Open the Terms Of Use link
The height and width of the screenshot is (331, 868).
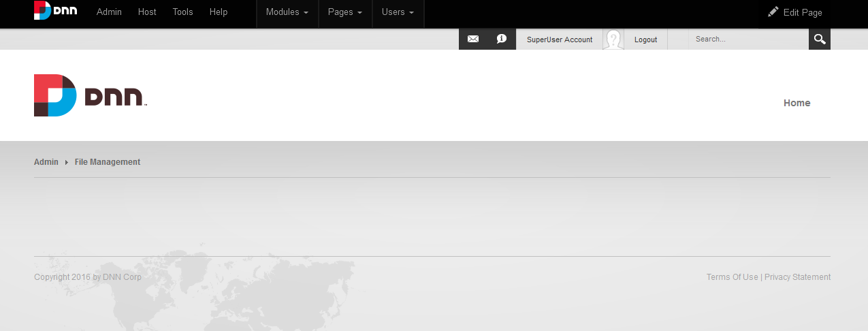point(732,277)
